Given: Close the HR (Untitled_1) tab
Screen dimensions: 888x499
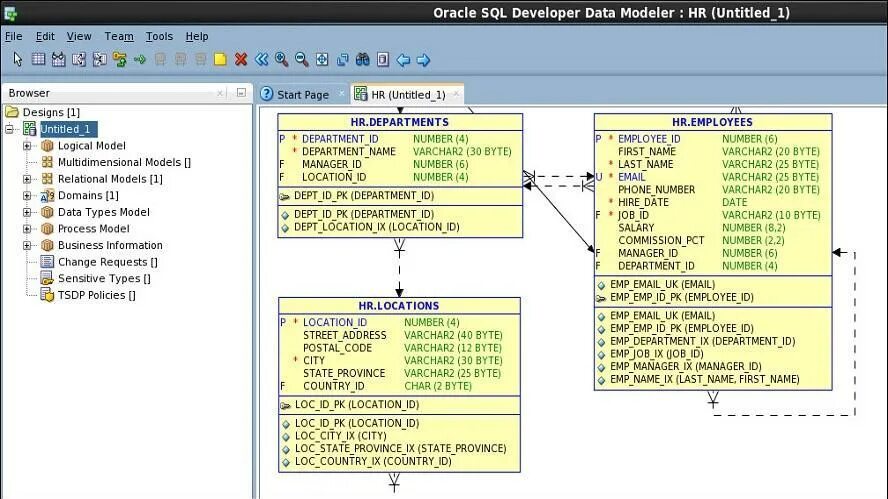Looking at the screenshot, I should 456,93.
